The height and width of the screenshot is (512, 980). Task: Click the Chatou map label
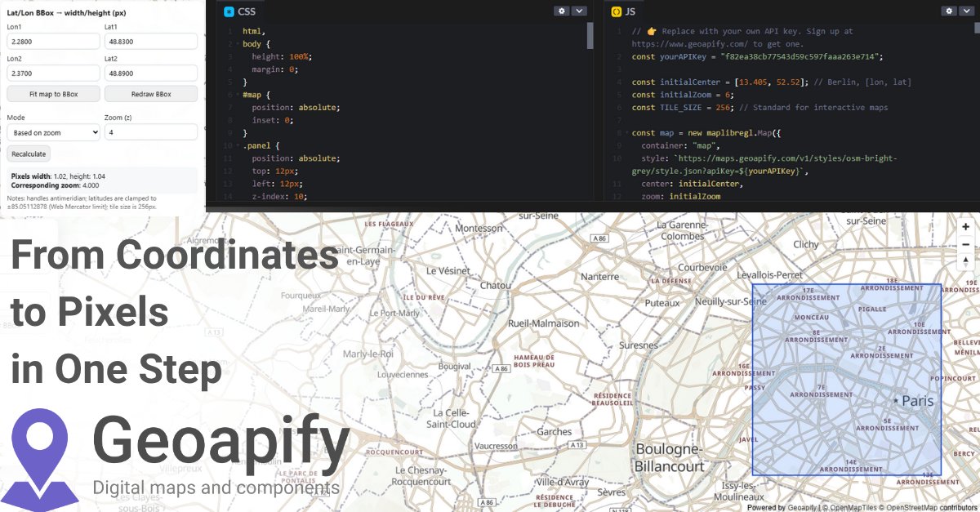(x=495, y=286)
